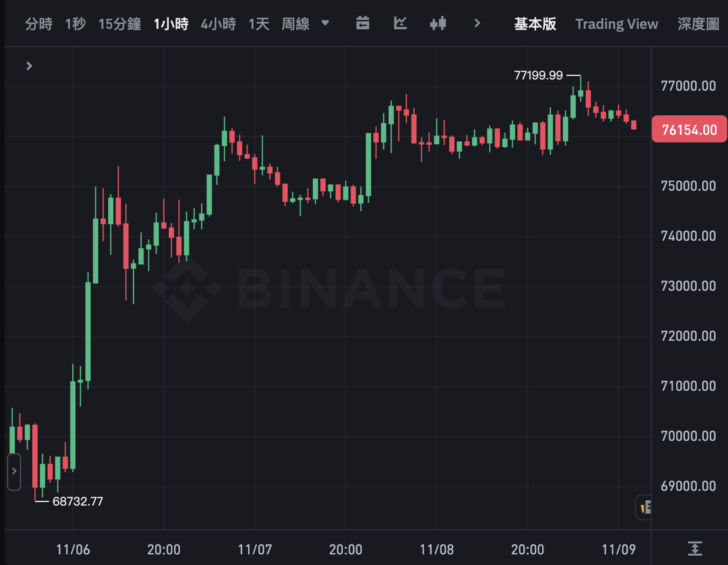
Task: Select the 1小時 interval
Action: (171, 24)
